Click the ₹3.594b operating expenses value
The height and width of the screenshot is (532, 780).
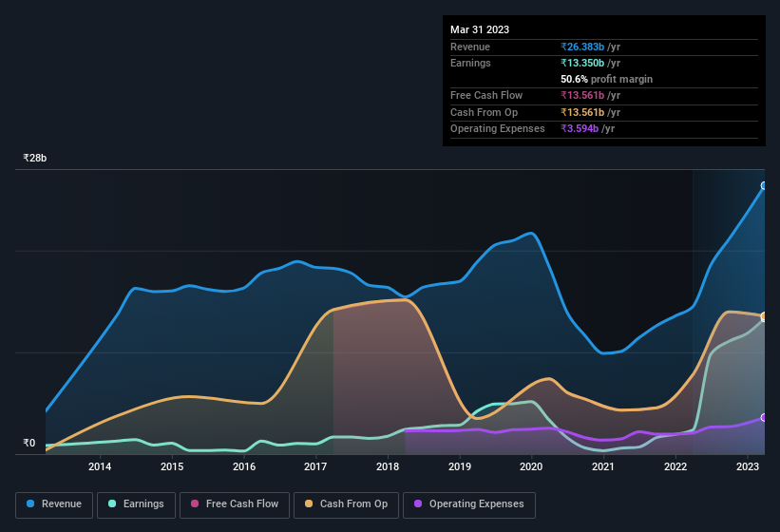[x=580, y=129]
